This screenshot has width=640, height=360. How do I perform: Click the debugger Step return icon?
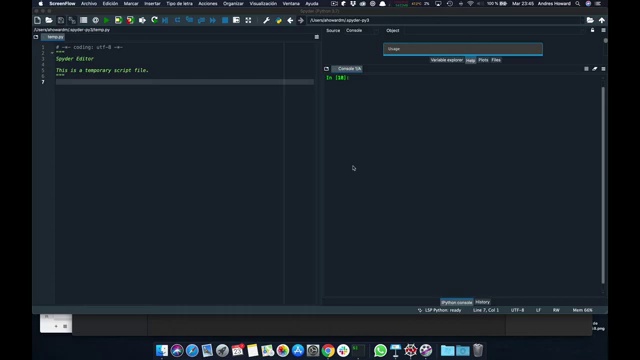201,20
